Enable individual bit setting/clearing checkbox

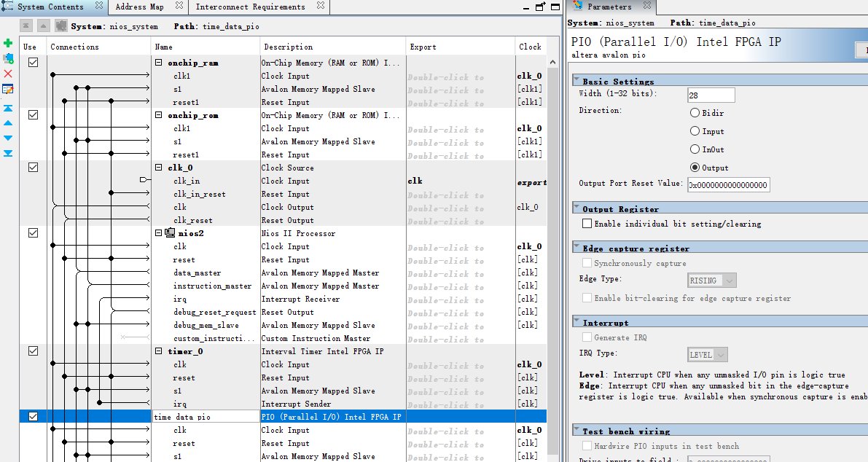(x=587, y=224)
